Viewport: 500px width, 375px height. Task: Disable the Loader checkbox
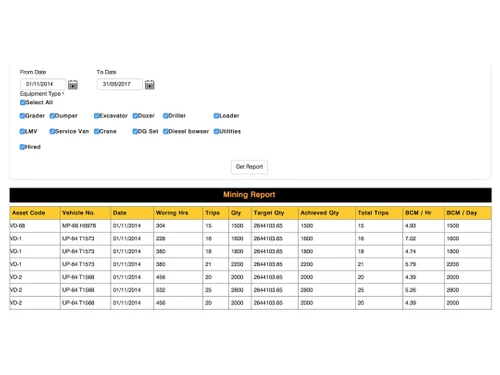coord(216,116)
